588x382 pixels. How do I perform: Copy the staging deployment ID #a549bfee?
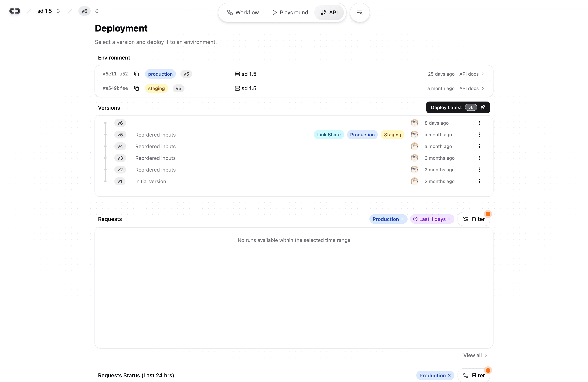[136, 88]
